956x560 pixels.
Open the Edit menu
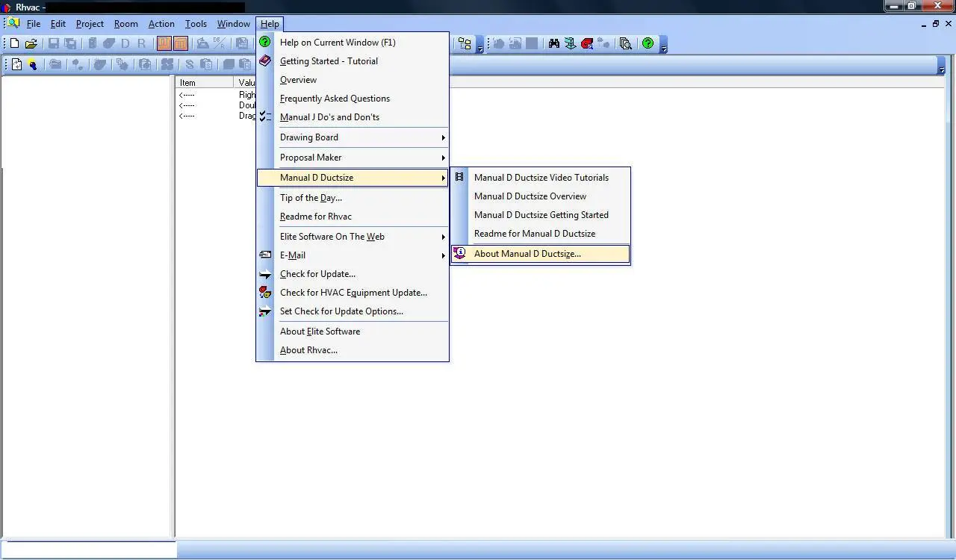[58, 24]
